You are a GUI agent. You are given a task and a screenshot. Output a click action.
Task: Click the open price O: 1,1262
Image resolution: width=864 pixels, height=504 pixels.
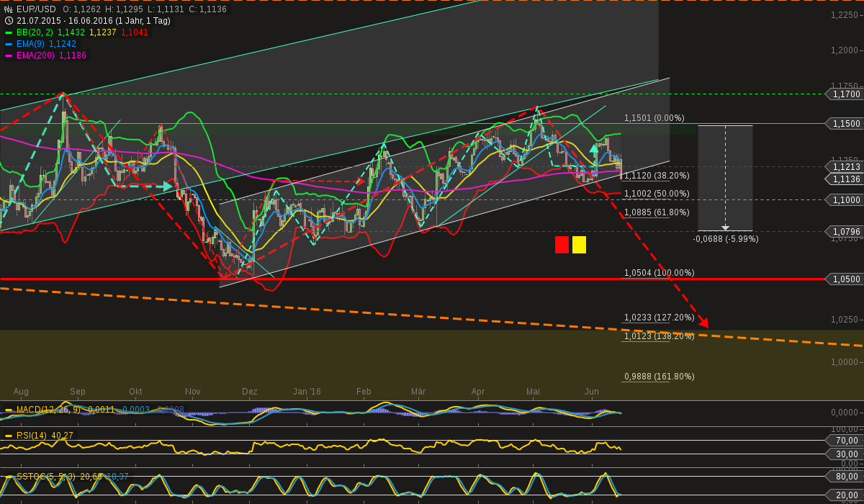tap(81, 9)
